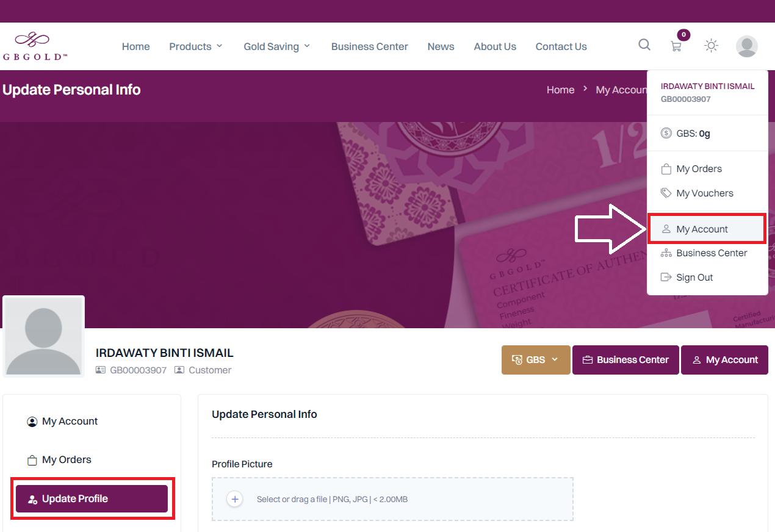
Task: Click the purple Business Center button
Action: pos(625,360)
